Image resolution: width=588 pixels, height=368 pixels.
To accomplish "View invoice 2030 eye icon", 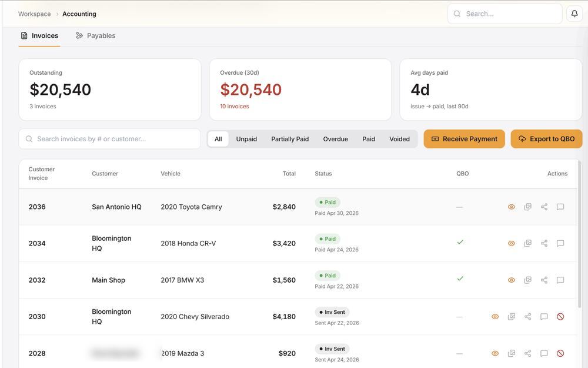I will point(495,317).
